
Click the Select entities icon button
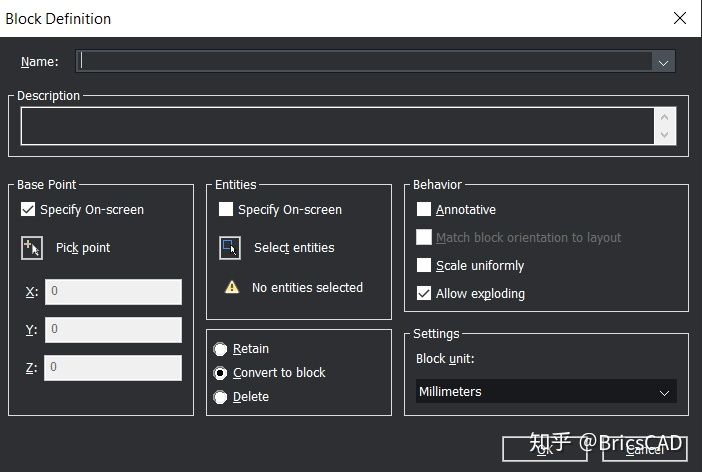[x=230, y=248]
